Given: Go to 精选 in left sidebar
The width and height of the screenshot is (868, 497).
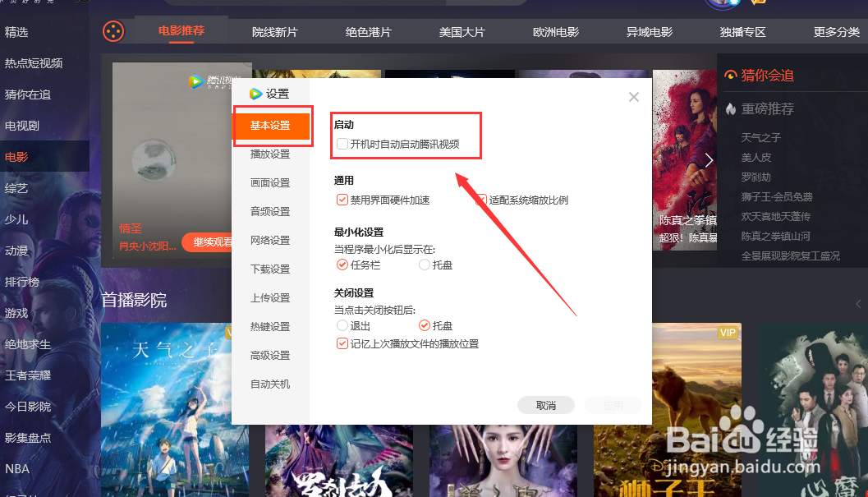Looking at the screenshot, I should (16, 32).
